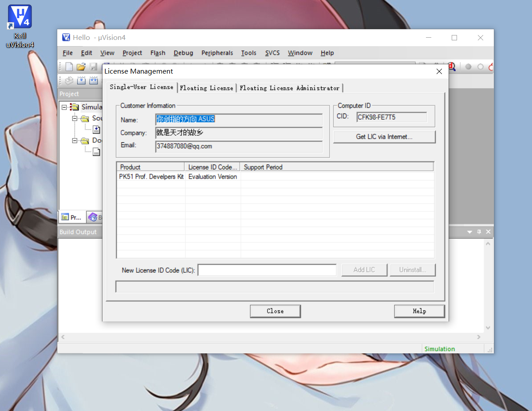Click the Uninstall button
This screenshot has width=532, height=411.
tap(413, 270)
